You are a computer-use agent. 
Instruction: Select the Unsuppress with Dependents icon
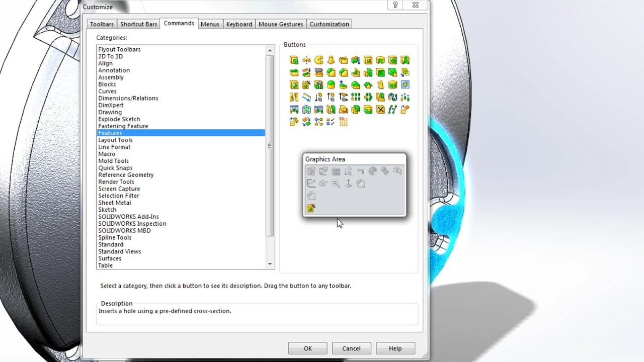[343, 97]
